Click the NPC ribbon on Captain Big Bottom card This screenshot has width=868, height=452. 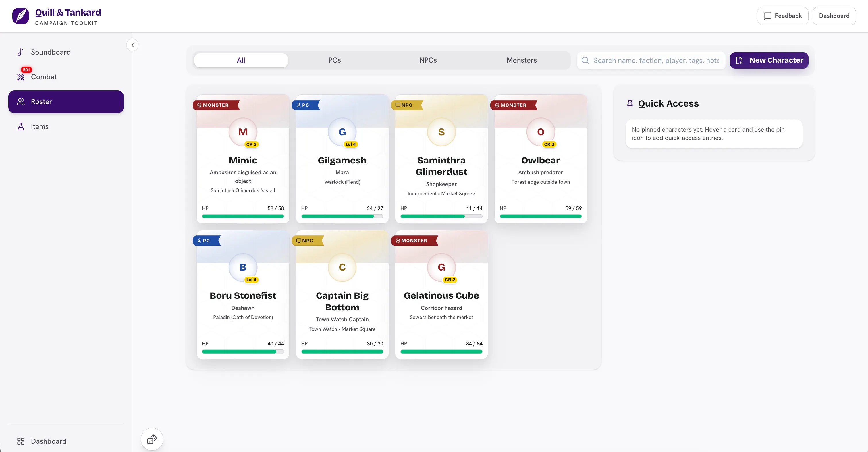[x=307, y=240]
